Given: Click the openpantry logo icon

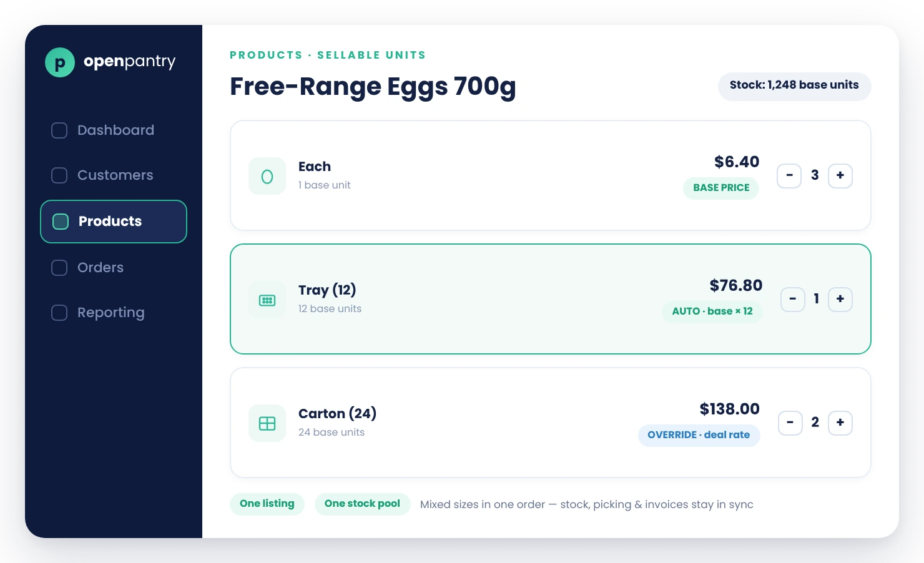Looking at the screenshot, I should point(60,62).
